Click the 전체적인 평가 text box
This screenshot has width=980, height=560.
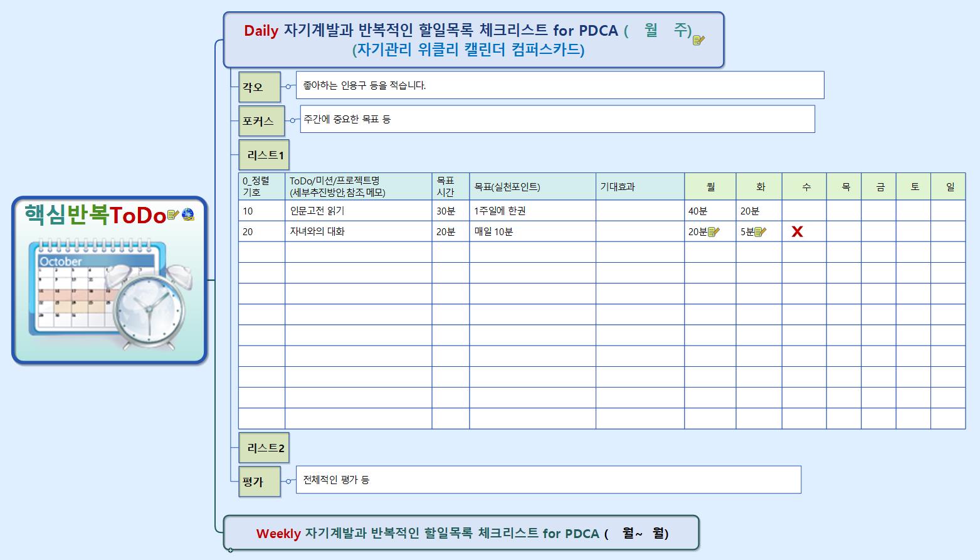coord(548,480)
